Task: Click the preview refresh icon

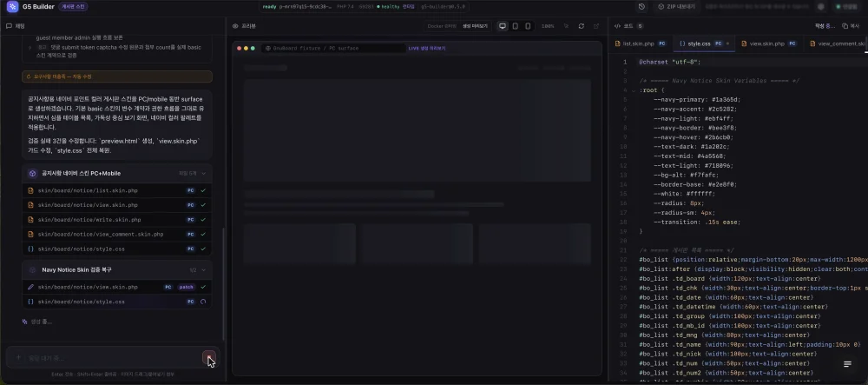Action: 582,26
